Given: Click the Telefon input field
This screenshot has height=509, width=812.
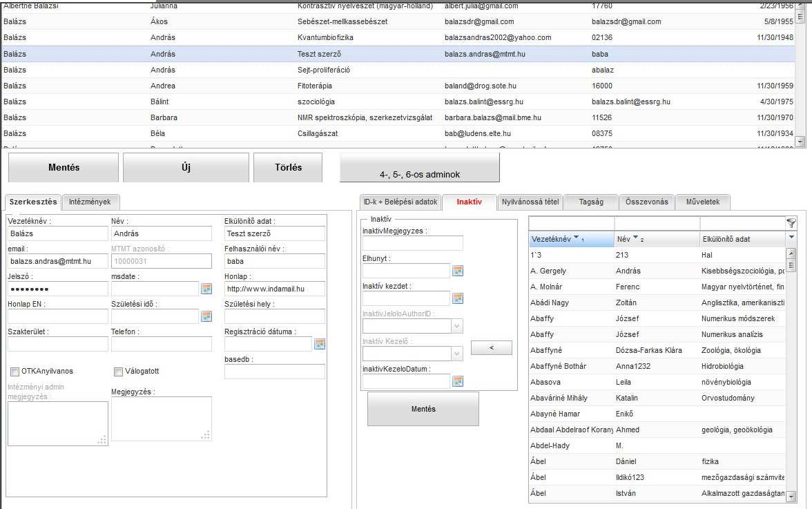Looking at the screenshot, I should [161, 344].
